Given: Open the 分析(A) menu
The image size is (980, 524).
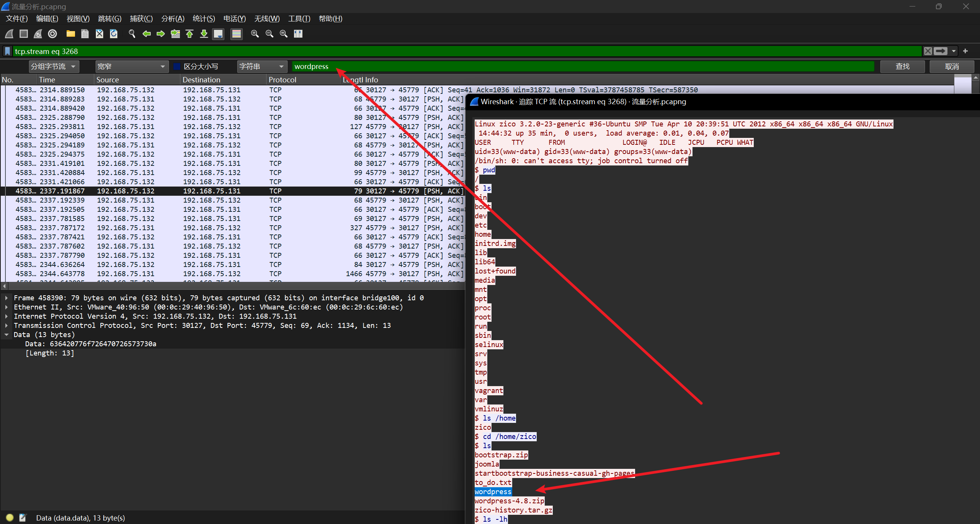Looking at the screenshot, I should pos(173,19).
